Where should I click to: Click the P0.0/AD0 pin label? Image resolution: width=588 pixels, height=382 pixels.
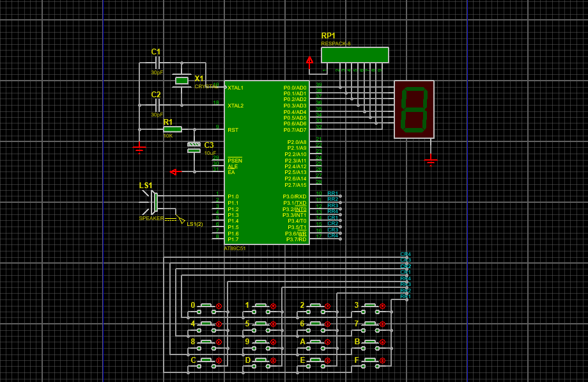pyautogui.click(x=295, y=88)
